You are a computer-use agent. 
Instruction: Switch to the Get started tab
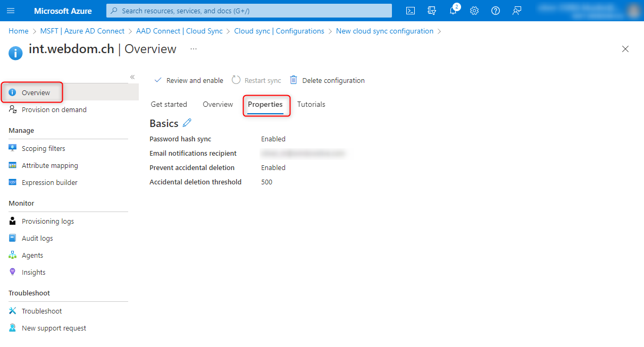(169, 104)
